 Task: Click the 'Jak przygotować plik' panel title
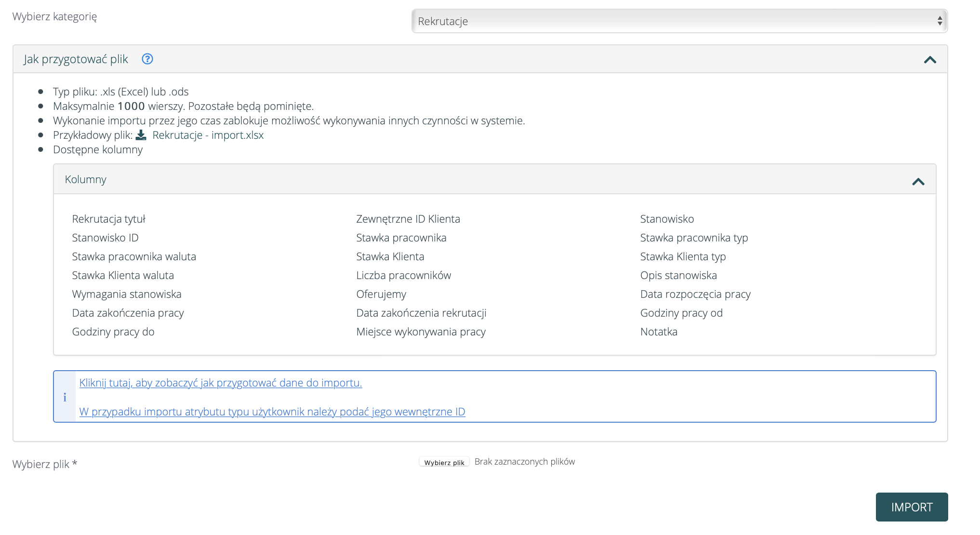pos(76,59)
